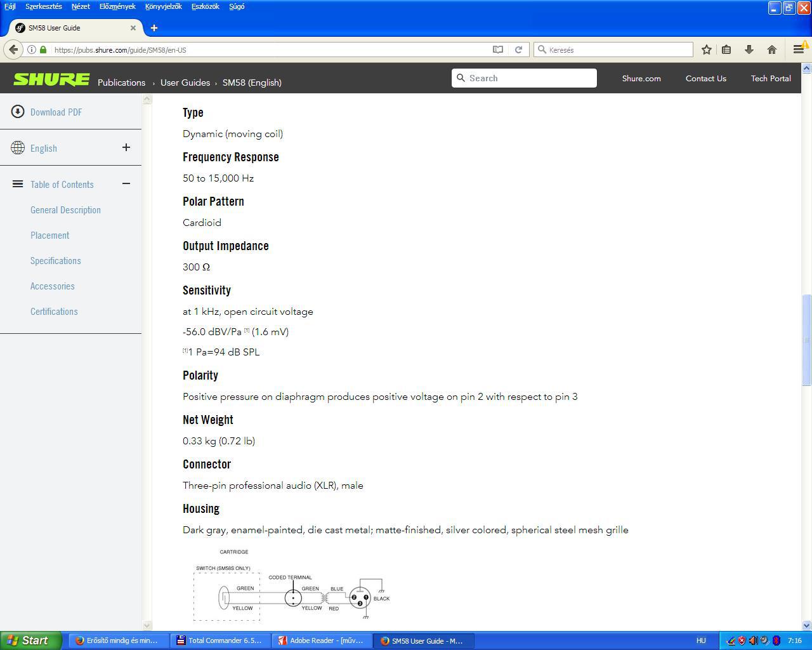Image resolution: width=812 pixels, height=650 pixels.
Task: Click the red shield security tray icon
Action: point(742,640)
